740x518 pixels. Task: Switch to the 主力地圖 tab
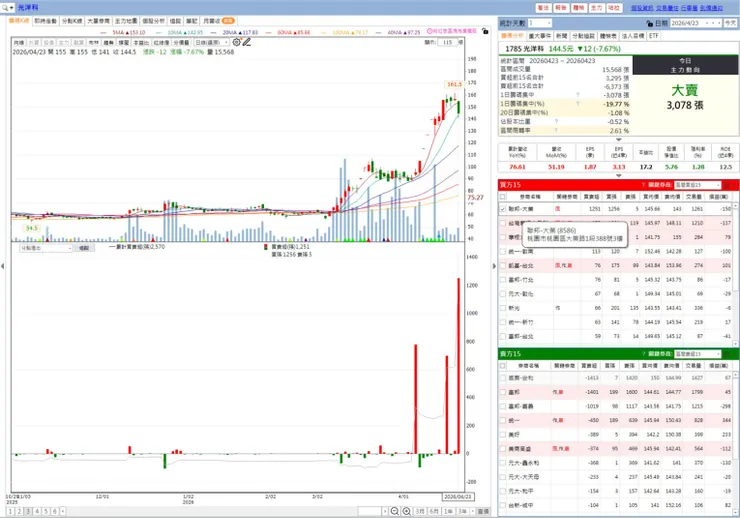tap(126, 21)
